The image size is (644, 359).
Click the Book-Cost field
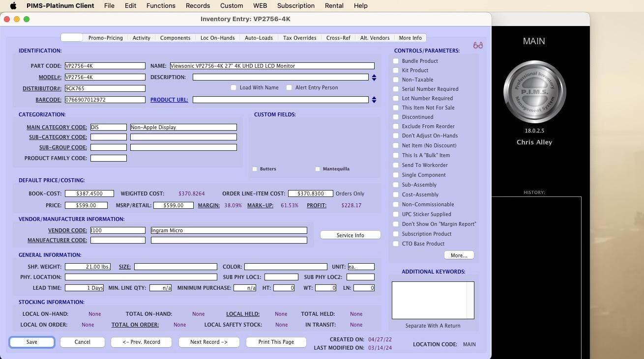point(89,193)
